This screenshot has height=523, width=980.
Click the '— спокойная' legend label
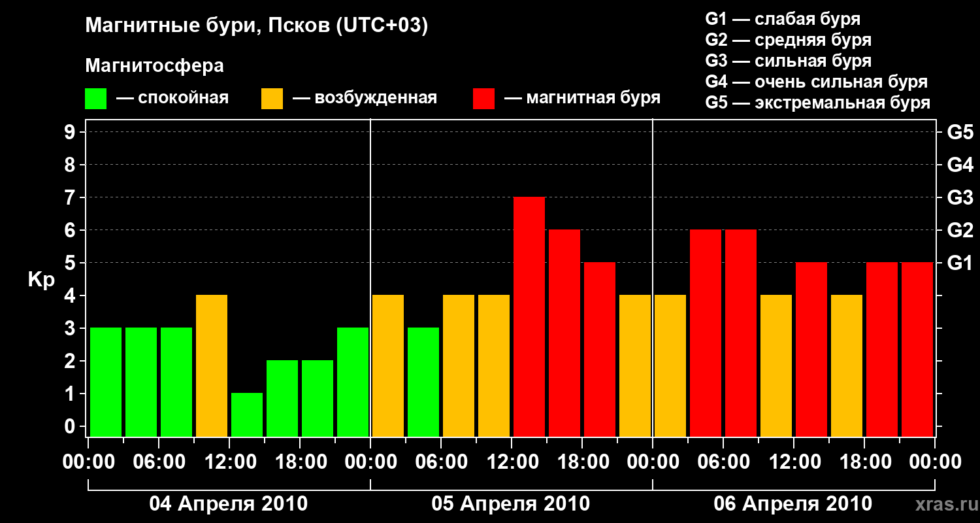(x=172, y=98)
